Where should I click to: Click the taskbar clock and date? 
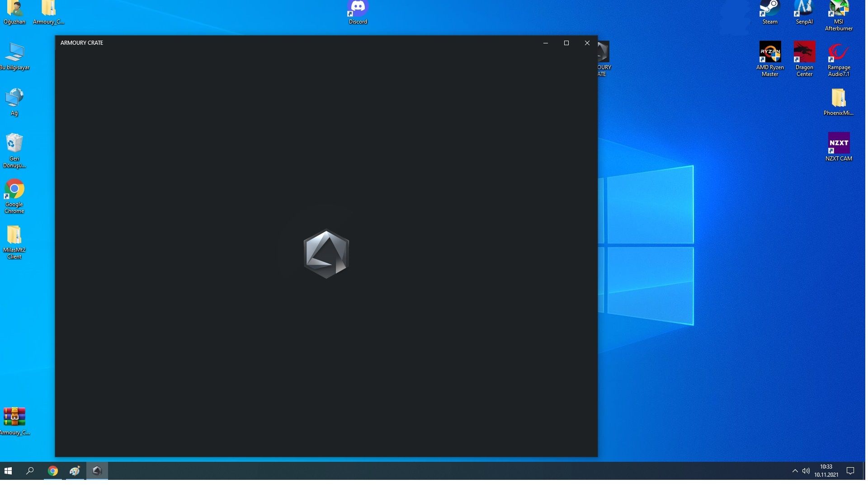point(826,471)
